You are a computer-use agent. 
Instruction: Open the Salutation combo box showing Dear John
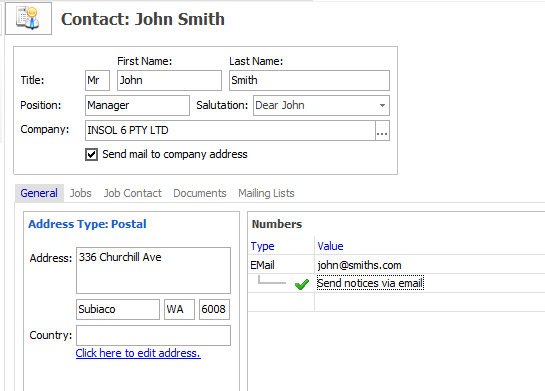[321, 105]
